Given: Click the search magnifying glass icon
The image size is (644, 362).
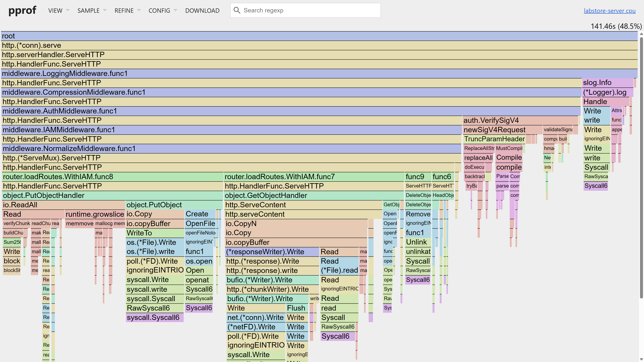Looking at the screenshot, I should pyautogui.click(x=237, y=10).
